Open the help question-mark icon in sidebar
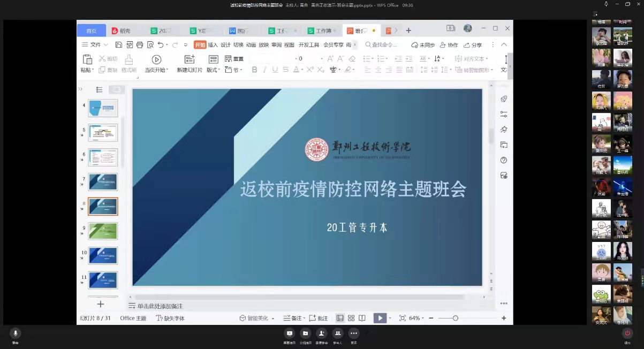644x349 pixels. (x=504, y=160)
